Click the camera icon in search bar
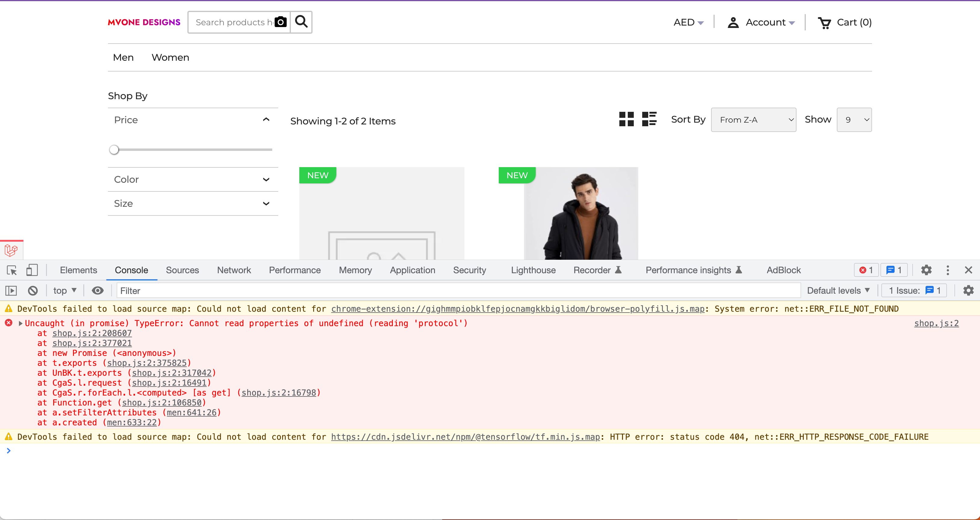The width and height of the screenshot is (980, 520). (x=280, y=22)
